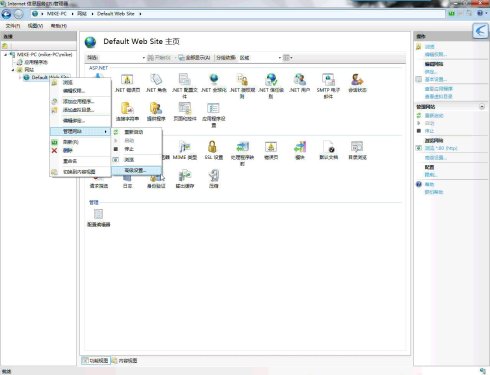Open the MIME Types feature icon

tap(185, 150)
